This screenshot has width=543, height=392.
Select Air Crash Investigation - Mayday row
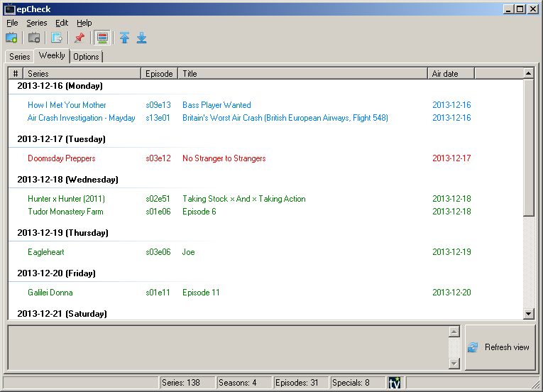(266, 118)
